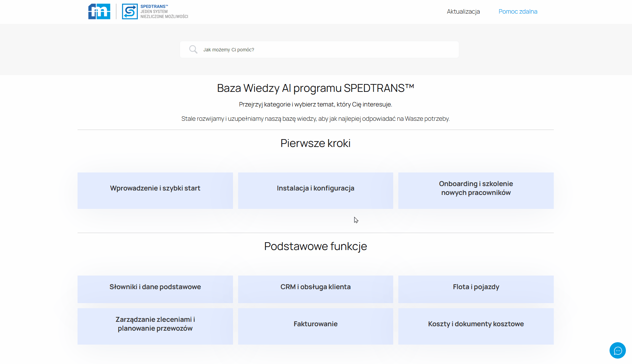632x364 pixels.
Task: Click the blue fm company logo
Action: point(99,12)
